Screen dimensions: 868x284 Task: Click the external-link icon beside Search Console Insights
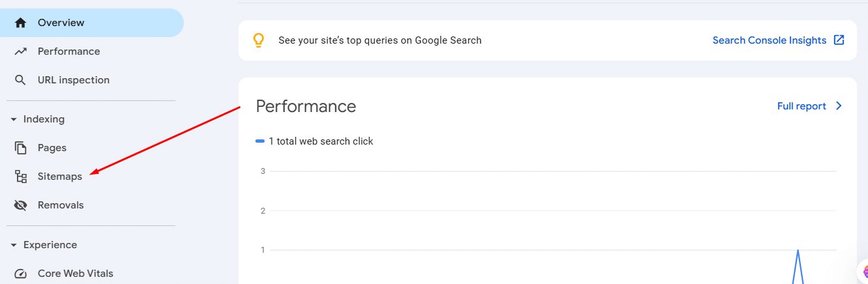point(839,40)
